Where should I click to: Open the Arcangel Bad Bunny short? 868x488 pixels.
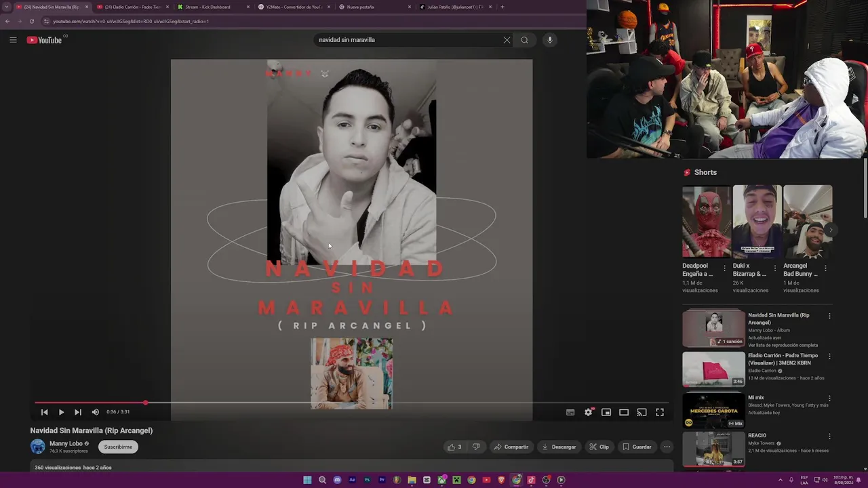click(x=808, y=222)
